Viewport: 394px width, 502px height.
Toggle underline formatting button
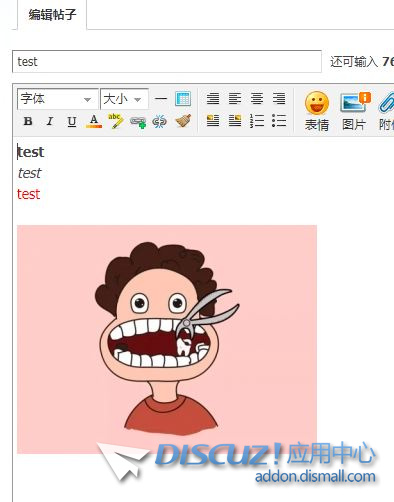point(72,121)
